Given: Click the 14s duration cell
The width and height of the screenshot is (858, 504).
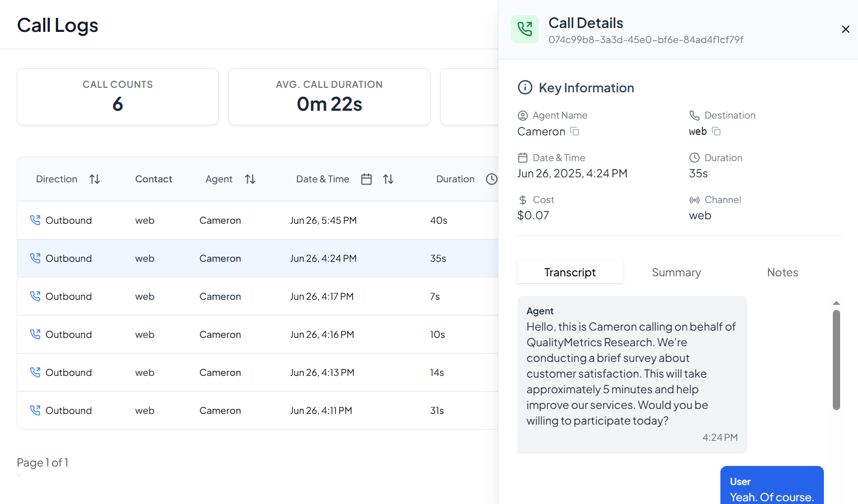Looking at the screenshot, I should click(x=437, y=373).
